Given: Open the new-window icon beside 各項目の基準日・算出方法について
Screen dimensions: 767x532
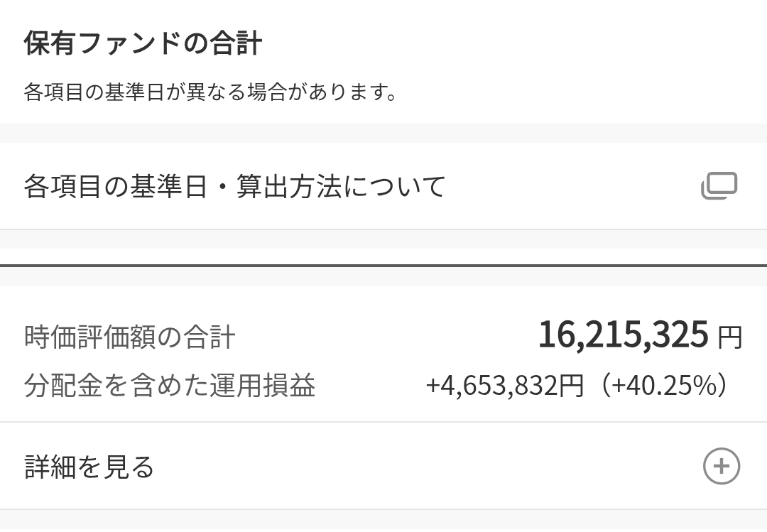Looking at the screenshot, I should 719,186.
